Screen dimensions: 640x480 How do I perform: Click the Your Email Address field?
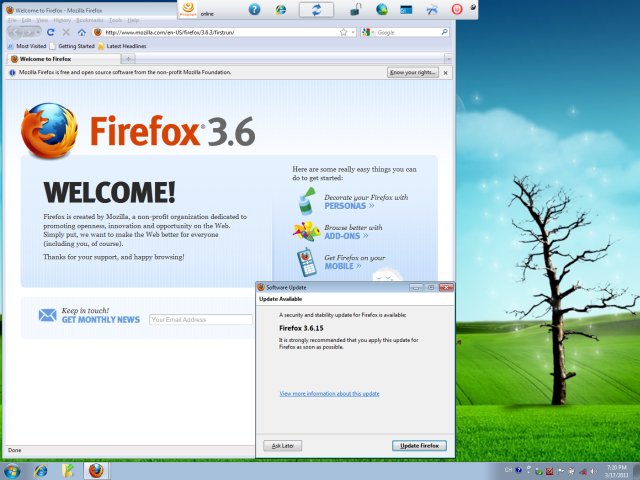[201, 320]
